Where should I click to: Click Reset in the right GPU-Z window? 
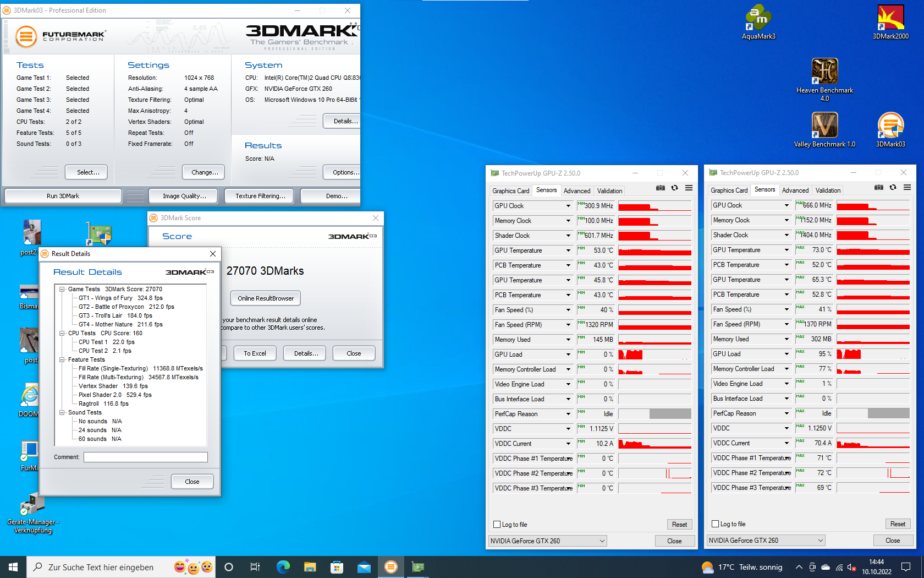pos(898,524)
